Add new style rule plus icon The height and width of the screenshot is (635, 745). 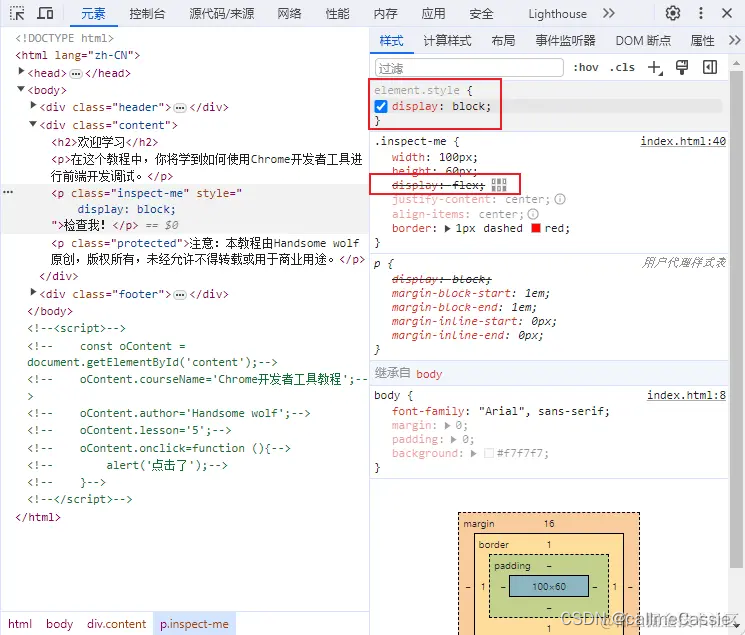tap(655, 67)
